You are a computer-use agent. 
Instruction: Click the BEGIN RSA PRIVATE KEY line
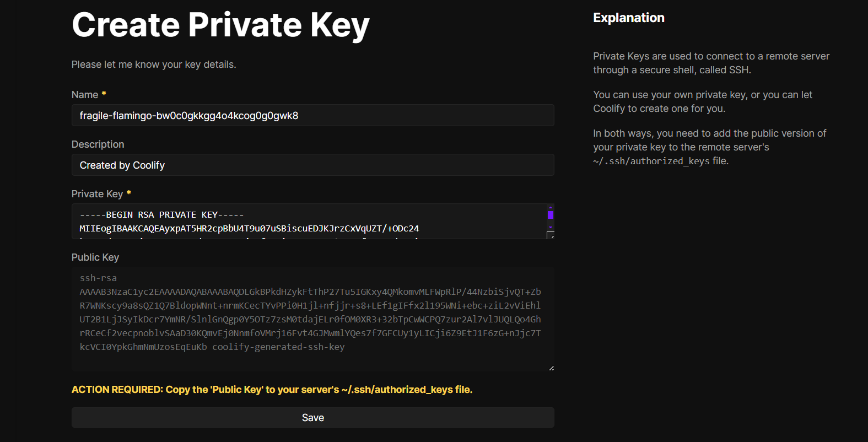pyautogui.click(x=161, y=215)
